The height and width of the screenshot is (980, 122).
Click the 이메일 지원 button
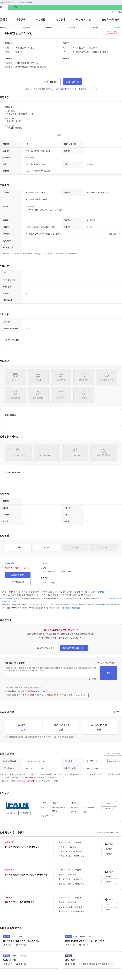point(18,582)
